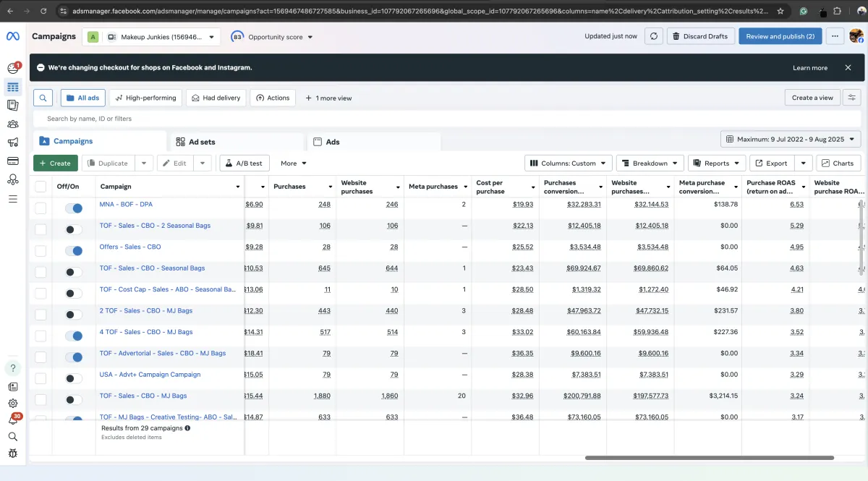This screenshot has height=481, width=868.
Task: Click the Review and publish (2) button
Action: (x=780, y=36)
